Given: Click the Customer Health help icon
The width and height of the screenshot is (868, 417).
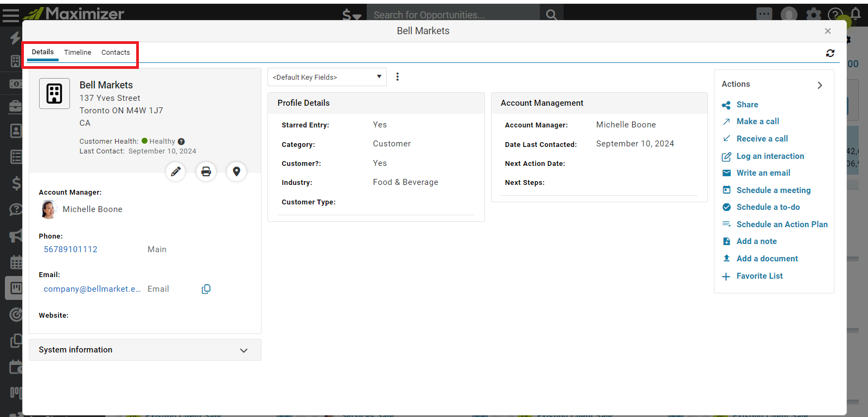Looking at the screenshot, I should tap(181, 142).
